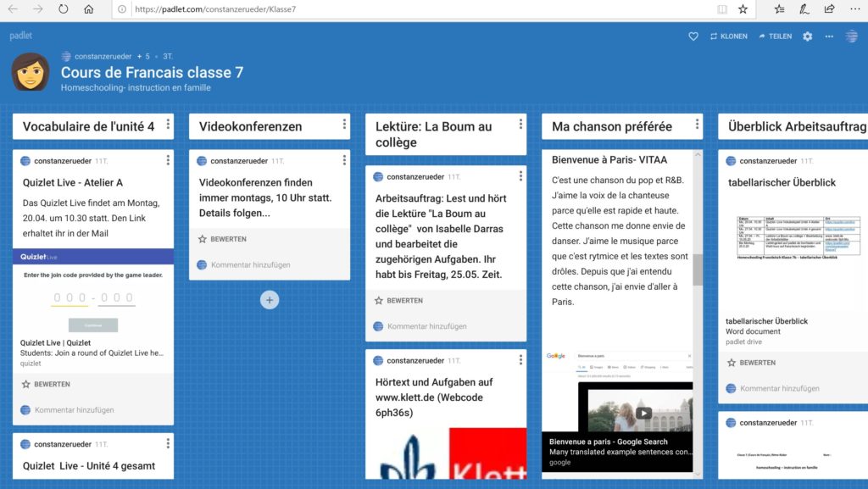Click the heart like icon in header
The image size is (868, 489).
693,36
